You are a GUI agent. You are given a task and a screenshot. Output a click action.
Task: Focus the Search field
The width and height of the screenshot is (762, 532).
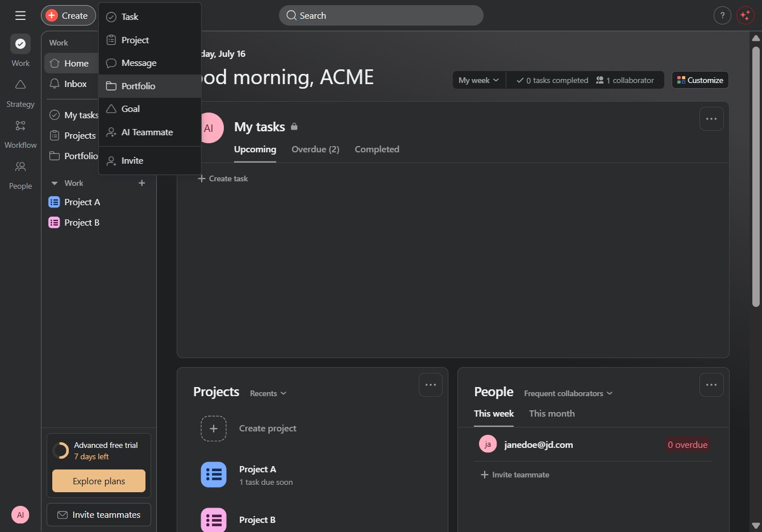pyautogui.click(x=381, y=15)
